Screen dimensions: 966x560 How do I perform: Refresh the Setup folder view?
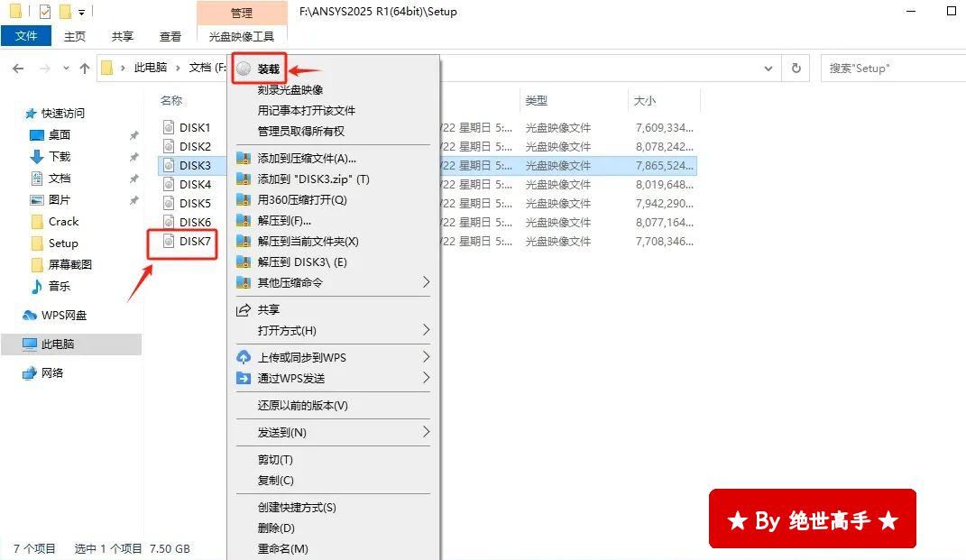pos(796,68)
